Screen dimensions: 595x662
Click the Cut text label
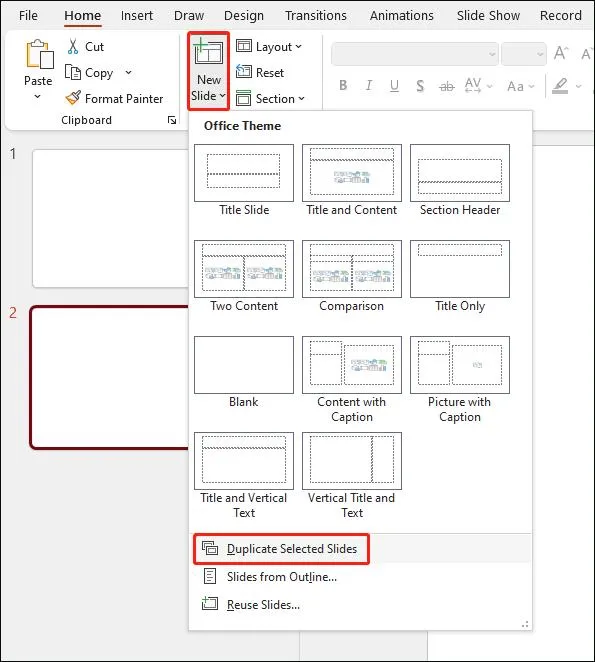coord(94,46)
